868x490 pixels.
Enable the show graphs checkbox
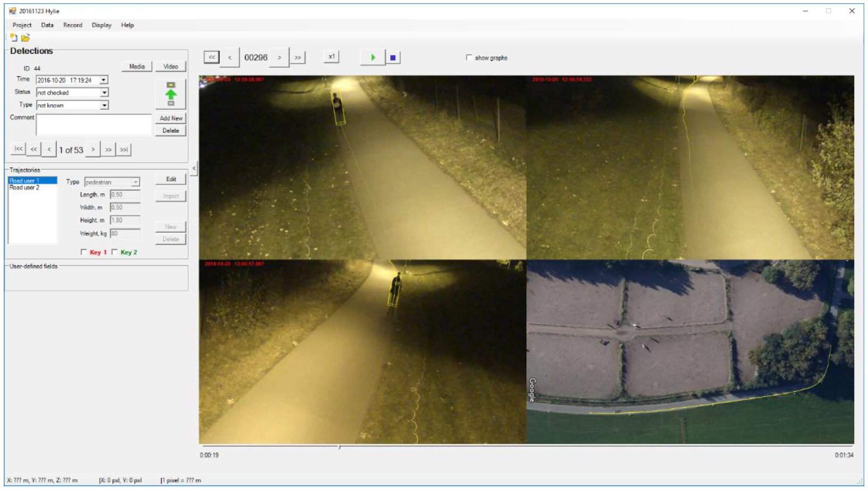pyautogui.click(x=469, y=57)
